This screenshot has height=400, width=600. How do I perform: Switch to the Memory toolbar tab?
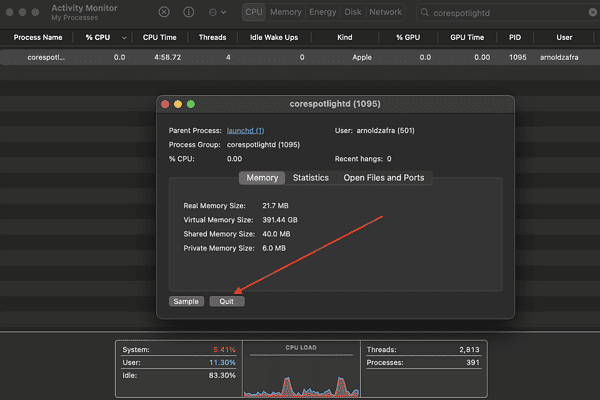coord(286,12)
